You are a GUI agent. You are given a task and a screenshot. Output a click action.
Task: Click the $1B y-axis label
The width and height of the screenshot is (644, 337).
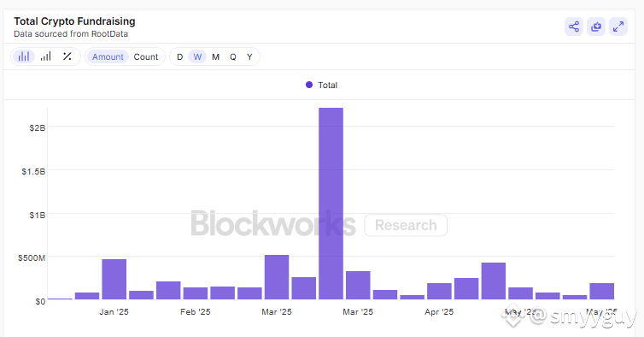pyautogui.click(x=38, y=215)
